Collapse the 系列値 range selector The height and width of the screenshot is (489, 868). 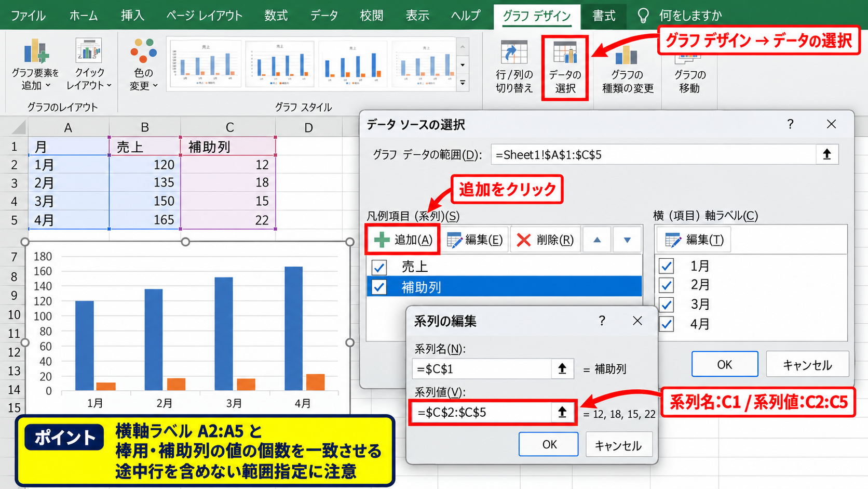[562, 412]
